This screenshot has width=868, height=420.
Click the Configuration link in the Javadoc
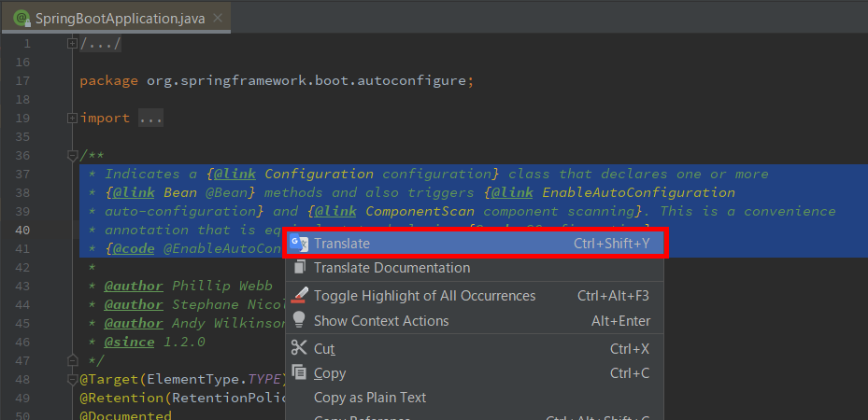(319, 175)
